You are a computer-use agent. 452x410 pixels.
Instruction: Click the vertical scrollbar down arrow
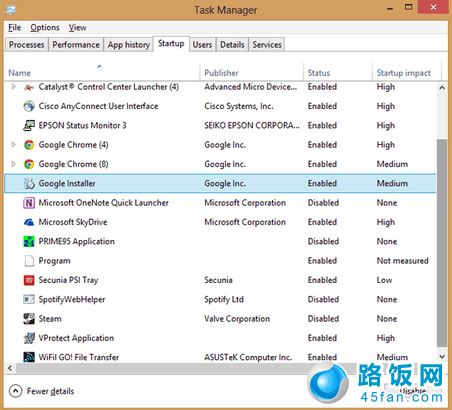pyautogui.click(x=442, y=356)
